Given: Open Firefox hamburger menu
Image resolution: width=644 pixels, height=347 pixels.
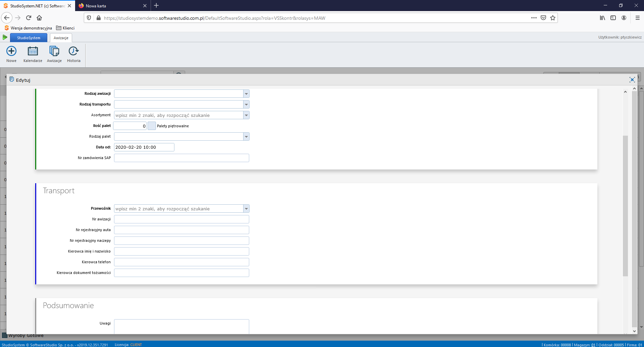Looking at the screenshot, I should click(638, 18).
